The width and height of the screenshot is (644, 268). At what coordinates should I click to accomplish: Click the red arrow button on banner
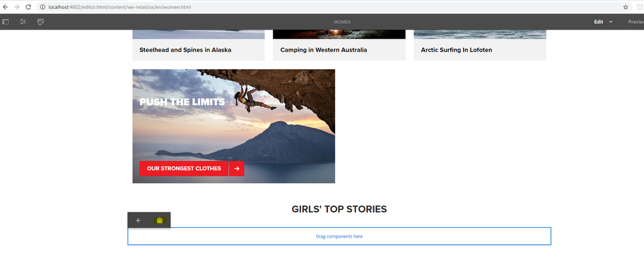click(x=237, y=169)
